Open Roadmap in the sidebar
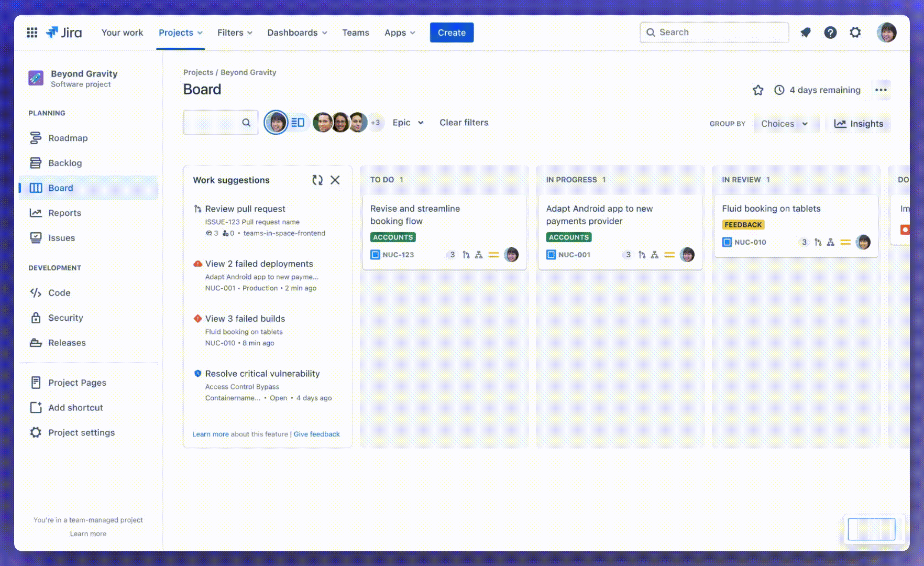 (x=88, y=138)
